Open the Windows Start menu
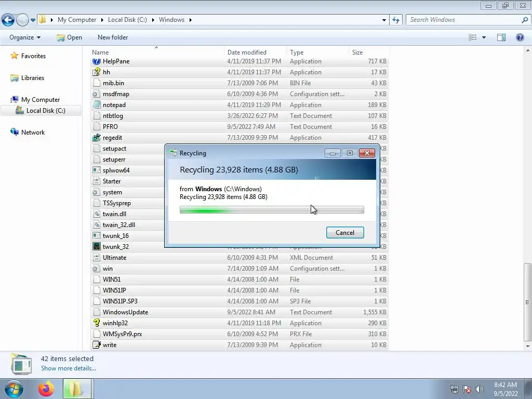 click(14, 389)
